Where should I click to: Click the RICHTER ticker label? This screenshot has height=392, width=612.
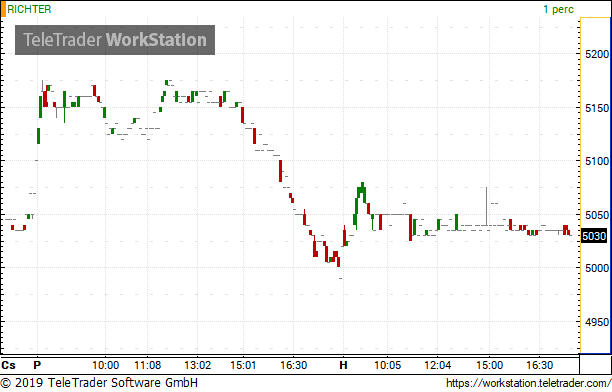click(x=29, y=9)
